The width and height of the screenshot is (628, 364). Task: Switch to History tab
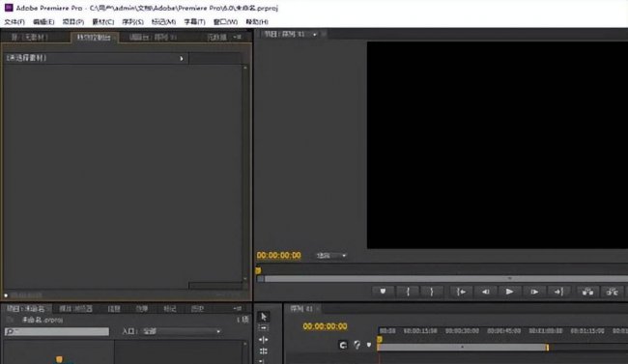pyautogui.click(x=197, y=308)
